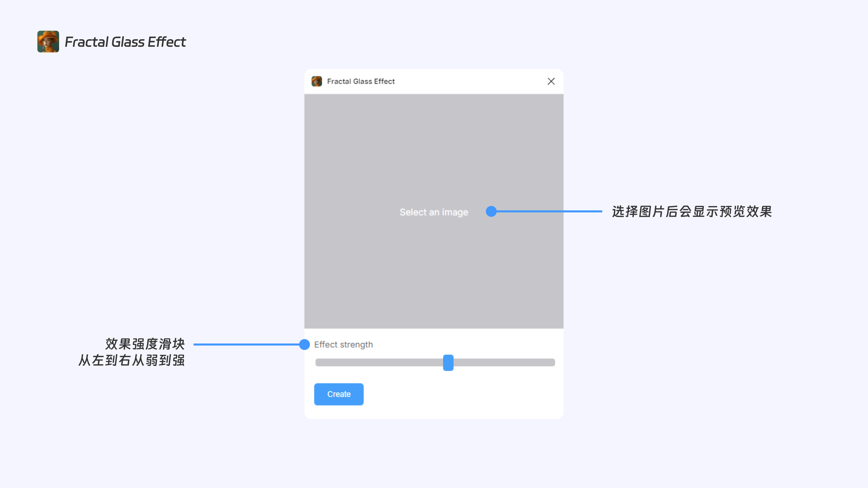The height and width of the screenshot is (488, 868).
Task: Click the Select an image placeholder text
Action: [x=434, y=212]
